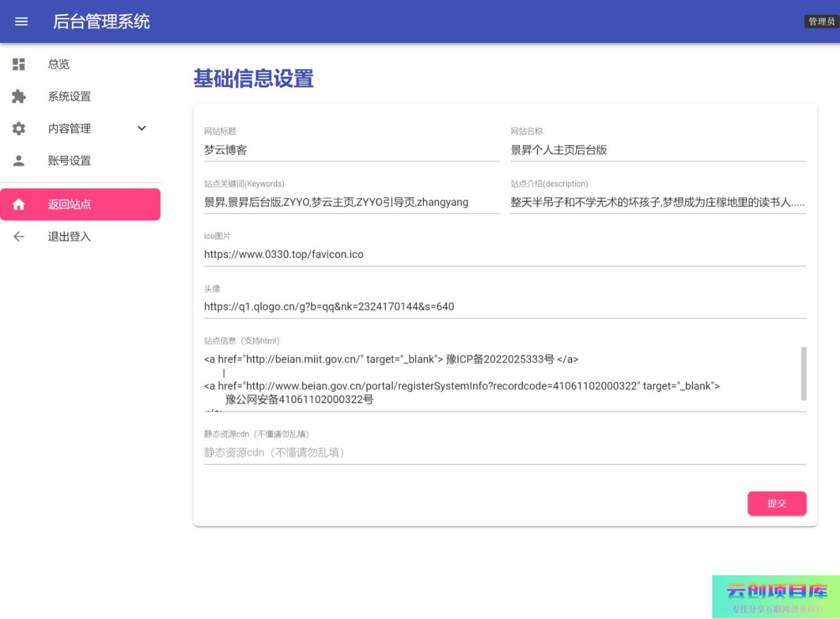
Task: Click the 网站标题 input field
Action: (351, 150)
